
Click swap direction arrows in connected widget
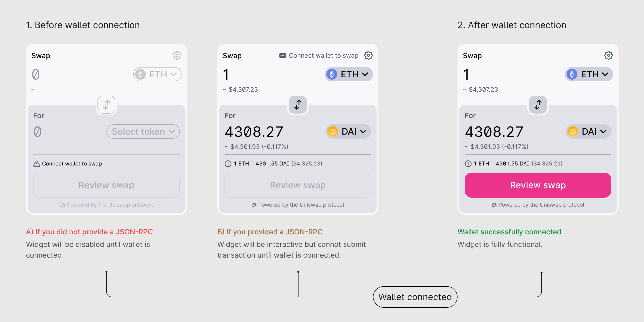tap(538, 104)
